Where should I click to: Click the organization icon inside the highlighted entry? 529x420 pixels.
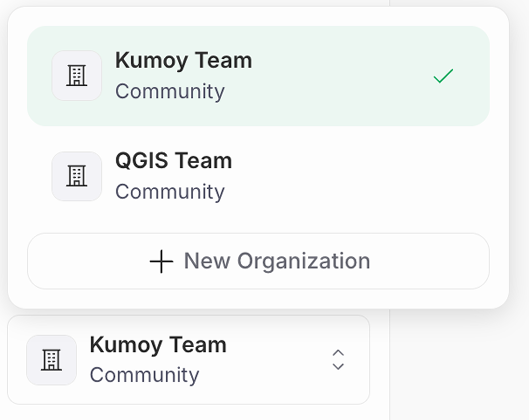pyautogui.click(x=77, y=75)
